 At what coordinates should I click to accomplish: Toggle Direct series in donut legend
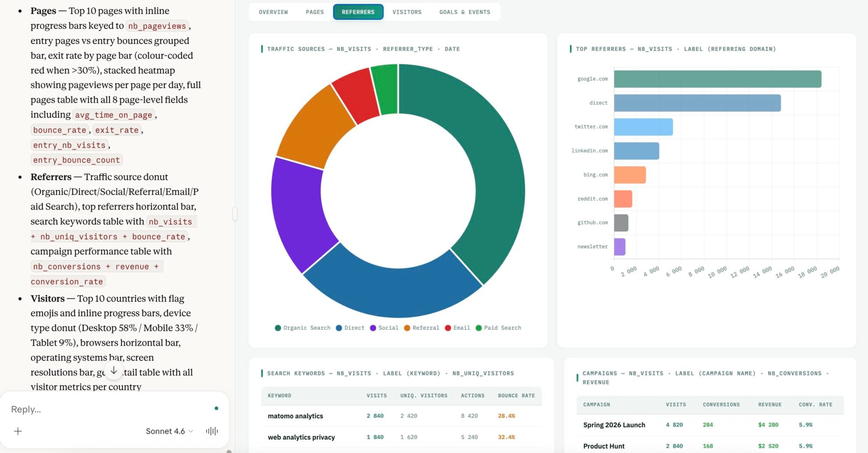(350, 328)
